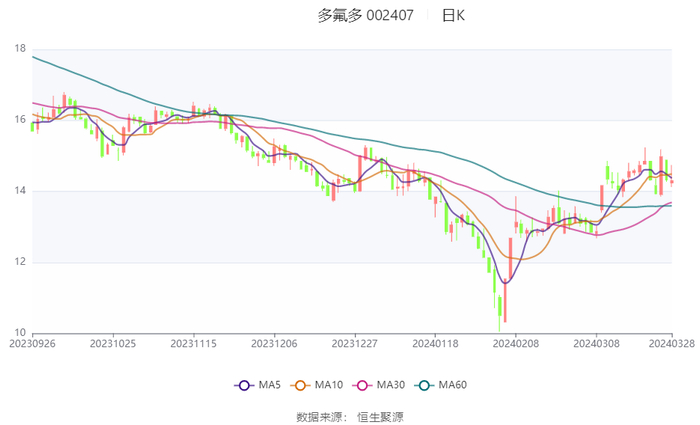Select the 20230926 date on the axis
This screenshot has height=425, width=700.
[x=33, y=343]
